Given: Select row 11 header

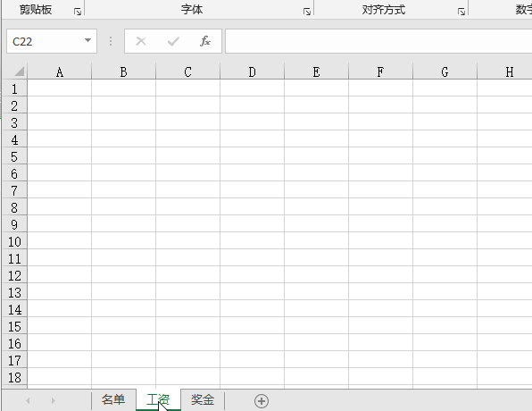Looking at the screenshot, I should tap(14, 258).
